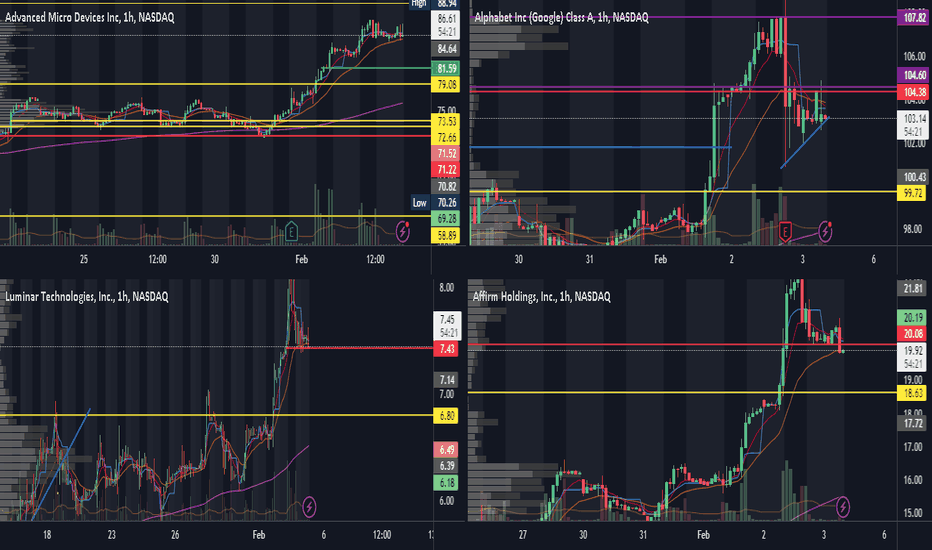Click the 103.14 current price label

coord(914,124)
